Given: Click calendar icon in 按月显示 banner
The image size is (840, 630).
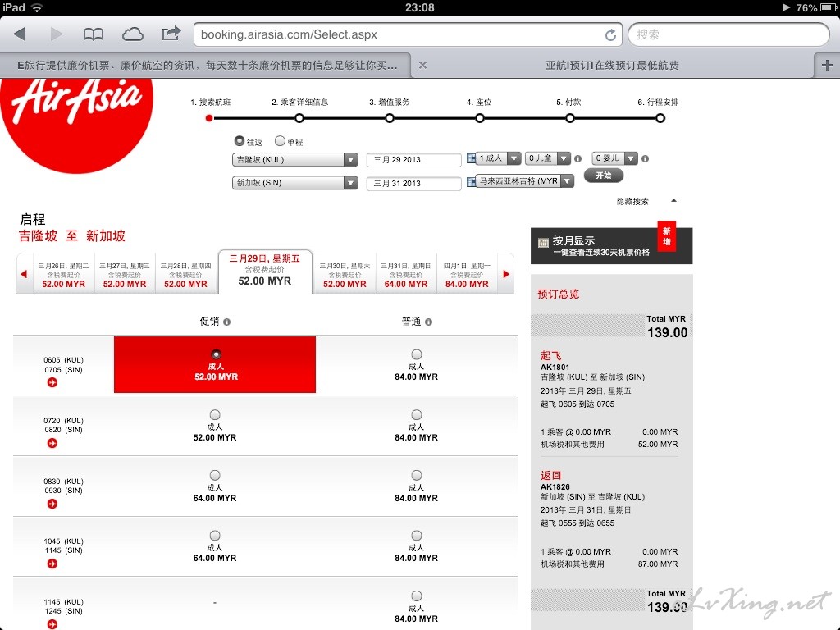Looking at the screenshot, I should 543,243.
